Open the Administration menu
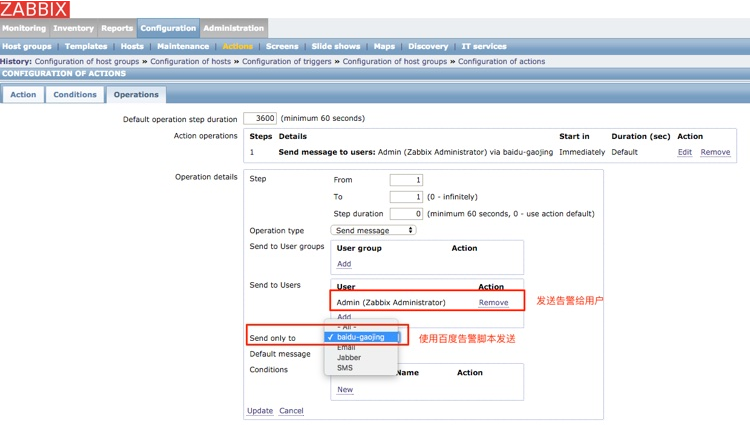Screen dimensions: 750x444 [x=233, y=28]
